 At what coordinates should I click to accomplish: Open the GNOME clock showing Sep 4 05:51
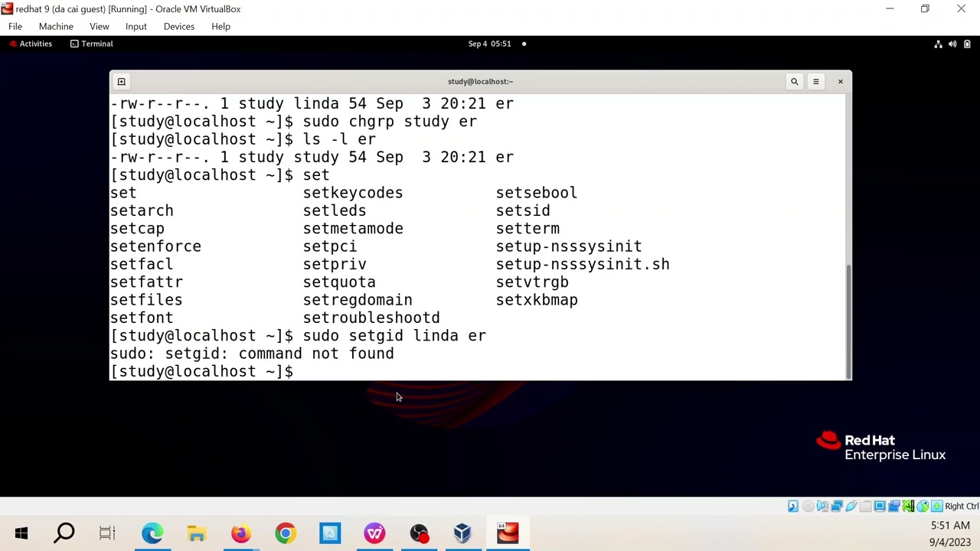coord(490,44)
